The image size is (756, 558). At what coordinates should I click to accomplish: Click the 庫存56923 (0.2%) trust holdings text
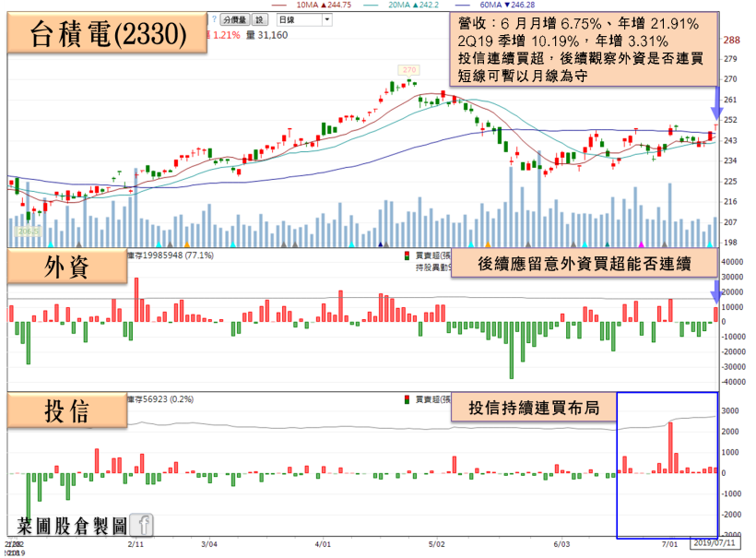point(160,399)
